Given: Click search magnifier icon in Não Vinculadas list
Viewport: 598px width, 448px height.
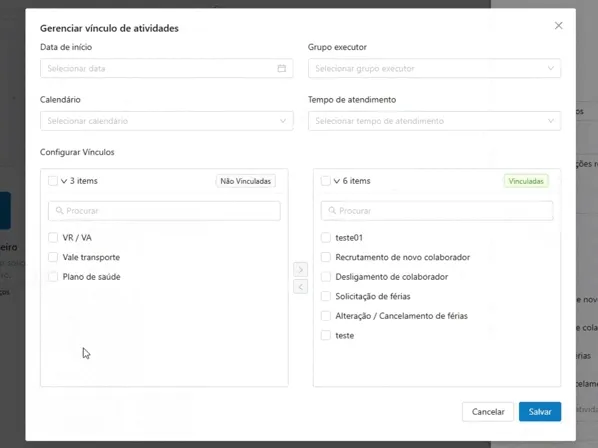Looking at the screenshot, I should coord(59,210).
